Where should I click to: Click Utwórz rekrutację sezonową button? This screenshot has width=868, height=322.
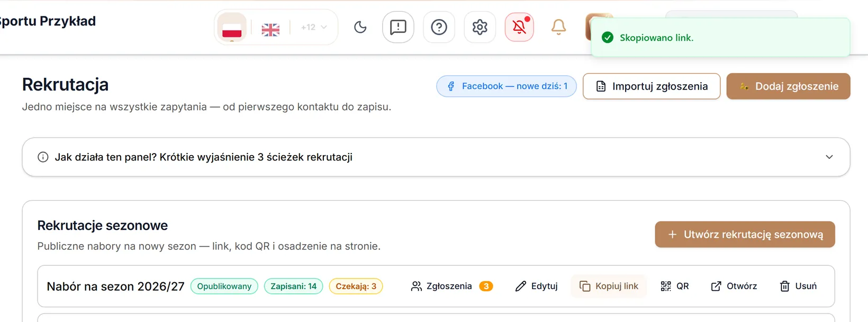(745, 234)
